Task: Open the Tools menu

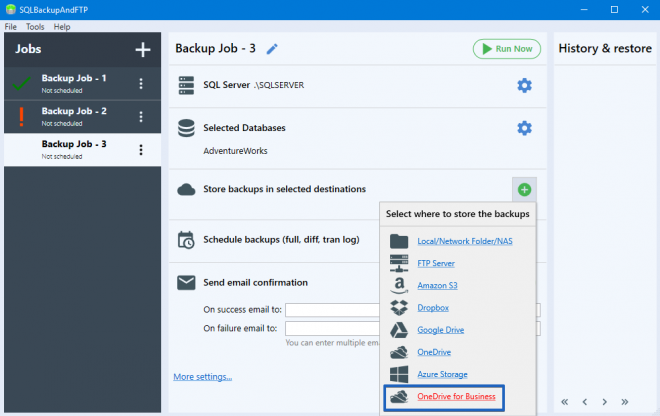Action: [x=35, y=27]
